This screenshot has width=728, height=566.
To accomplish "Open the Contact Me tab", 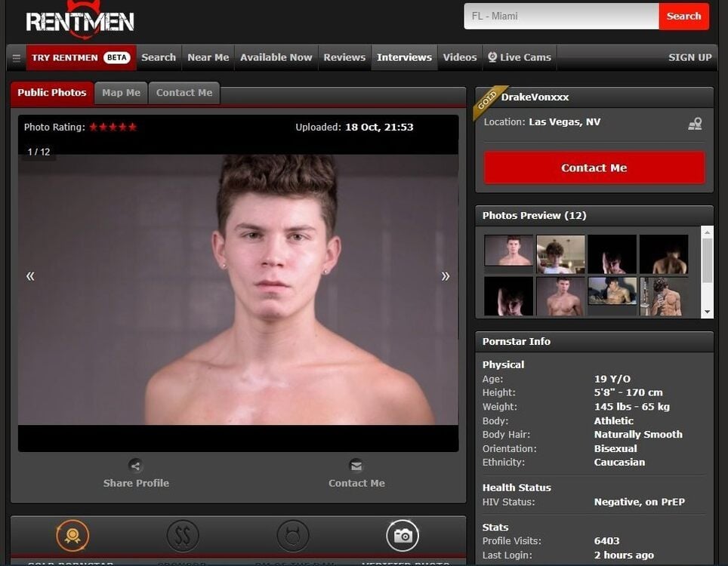I will point(184,93).
